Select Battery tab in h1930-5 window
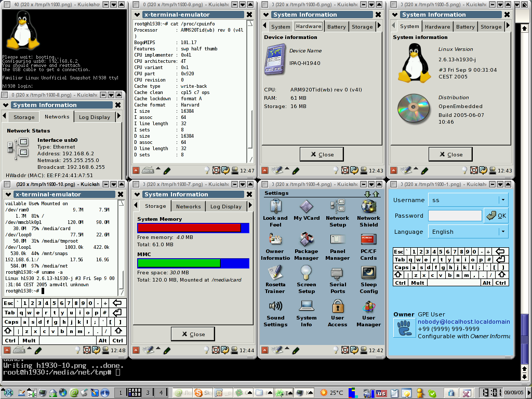Image resolution: width=532 pixels, height=399 pixels. click(465, 27)
